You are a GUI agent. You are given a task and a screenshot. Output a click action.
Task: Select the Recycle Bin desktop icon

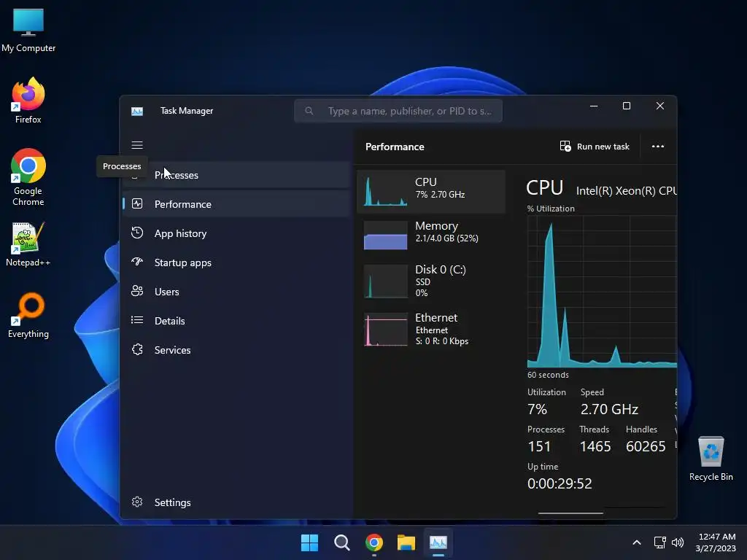pyautogui.click(x=711, y=459)
